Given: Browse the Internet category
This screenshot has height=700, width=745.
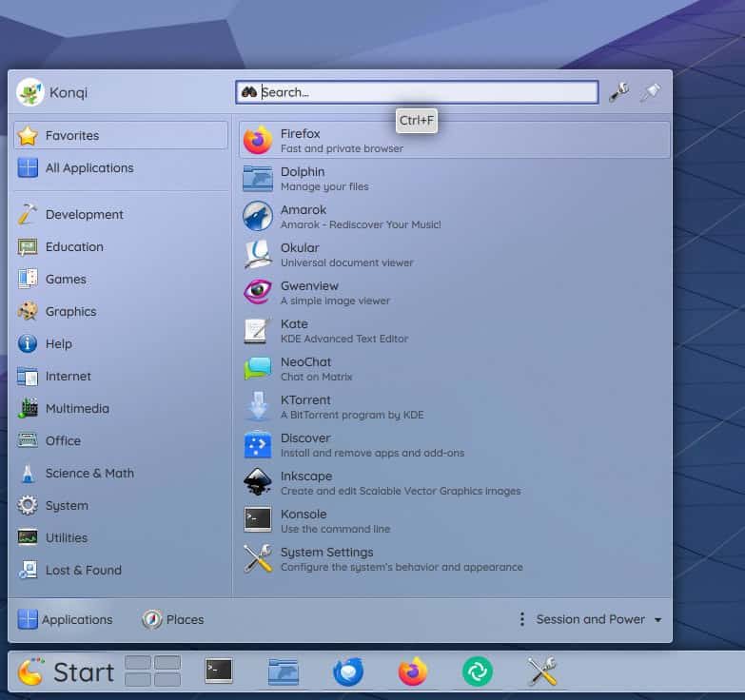Looking at the screenshot, I should (x=121, y=376).
